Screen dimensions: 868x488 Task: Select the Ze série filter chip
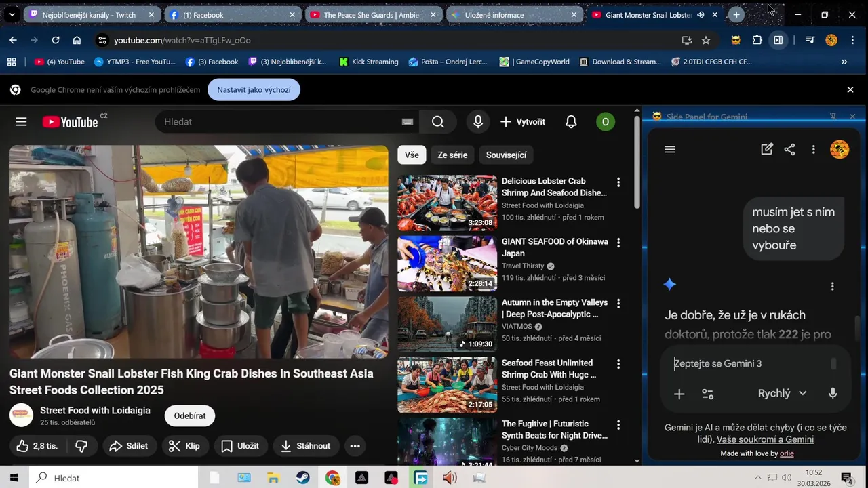point(452,155)
